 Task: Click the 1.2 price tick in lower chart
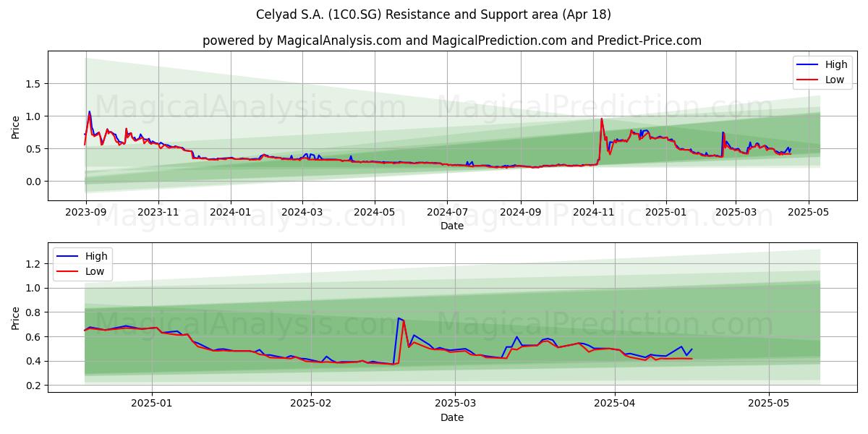coord(35,264)
